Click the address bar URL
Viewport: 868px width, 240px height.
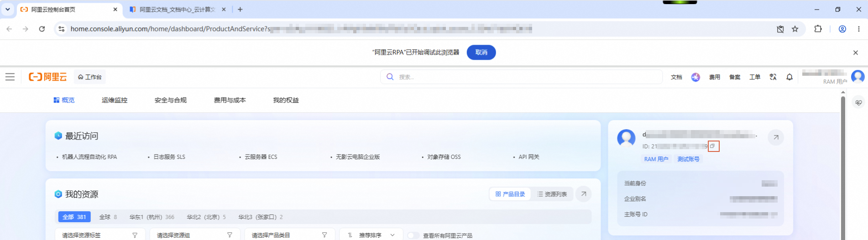(x=301, y=29)
